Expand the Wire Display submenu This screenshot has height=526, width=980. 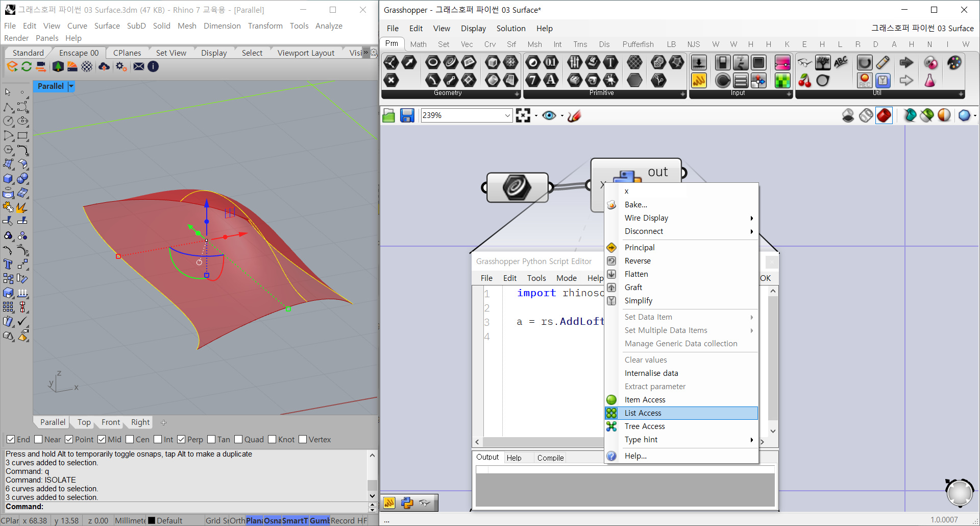pos(681,218)
